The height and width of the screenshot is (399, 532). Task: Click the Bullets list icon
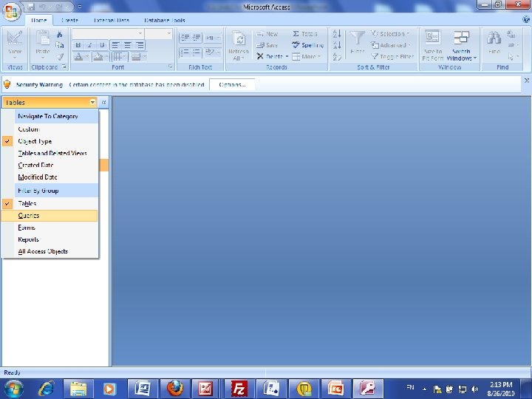tap(197, 52)
